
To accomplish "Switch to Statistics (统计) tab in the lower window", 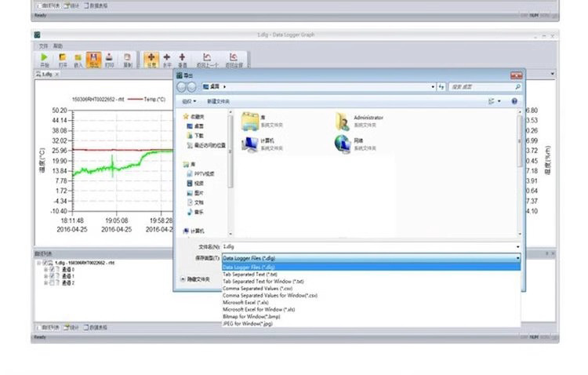I will point(71,327).
